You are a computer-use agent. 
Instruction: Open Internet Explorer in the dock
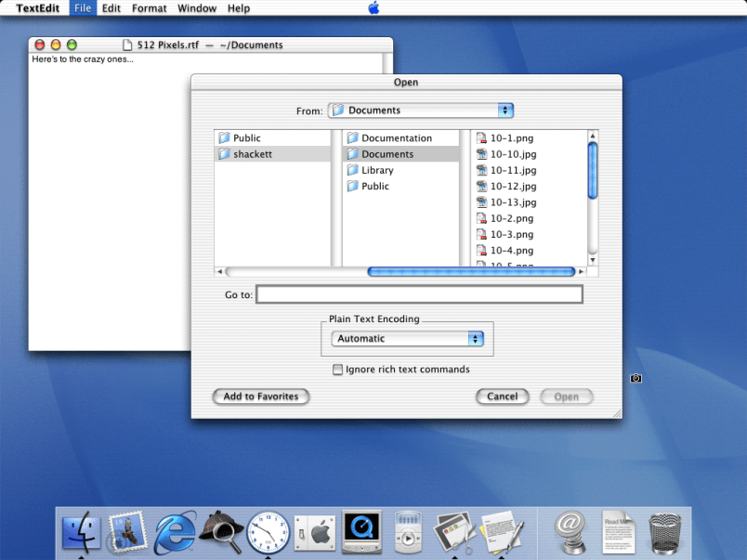(x=174, y=533)
